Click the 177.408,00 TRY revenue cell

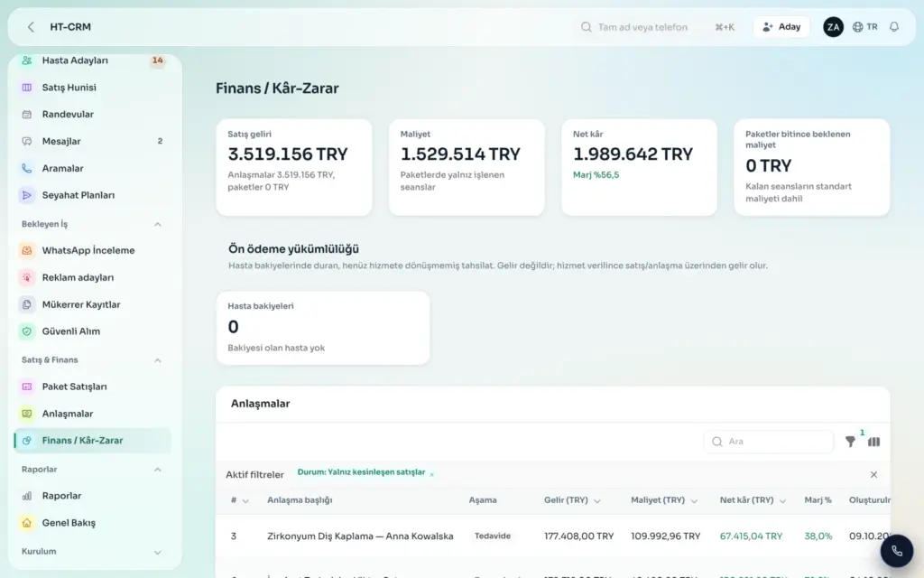pyautogui.click(x=578, y=536)
